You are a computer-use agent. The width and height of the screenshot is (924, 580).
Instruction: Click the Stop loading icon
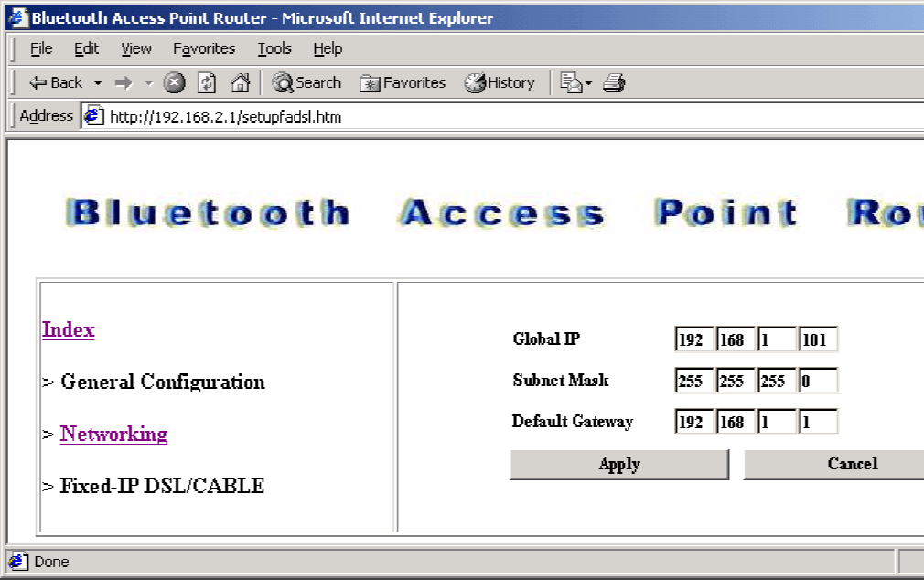click(x=174, y=83)
